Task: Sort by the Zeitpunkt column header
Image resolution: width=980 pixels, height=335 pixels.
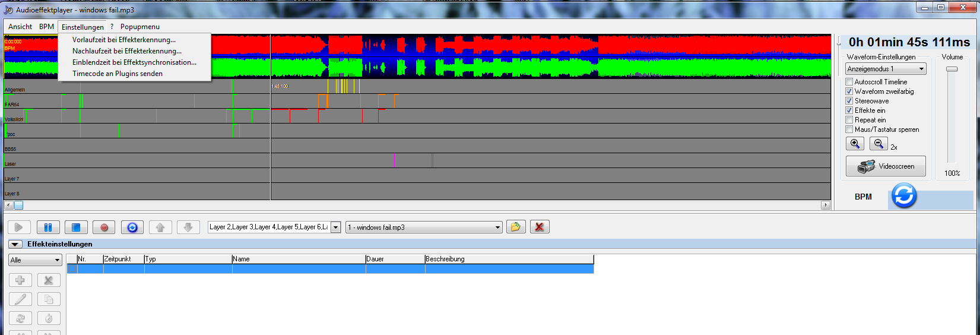Action: tap(123, 259)
